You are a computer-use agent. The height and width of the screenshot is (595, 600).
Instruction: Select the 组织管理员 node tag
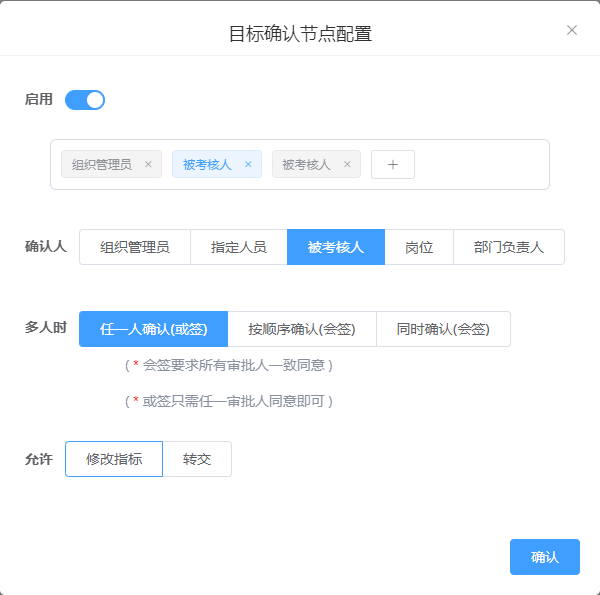102,165
